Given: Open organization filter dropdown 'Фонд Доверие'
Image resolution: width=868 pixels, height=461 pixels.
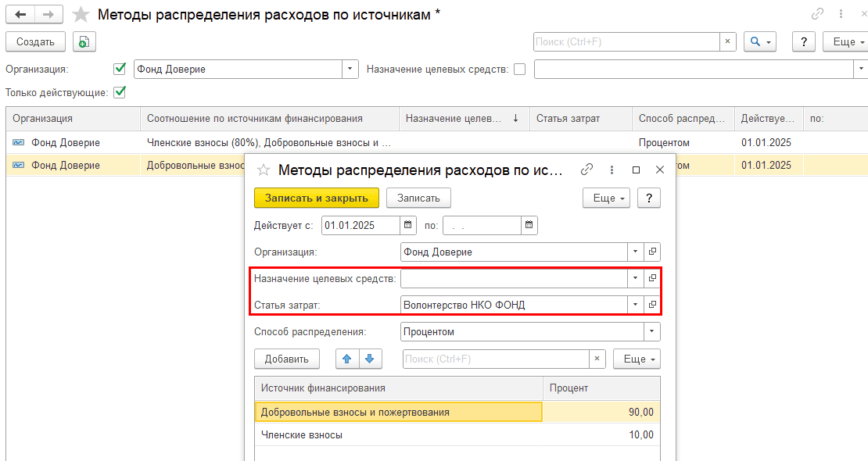Looking at the screenshot, I should 350,69.
